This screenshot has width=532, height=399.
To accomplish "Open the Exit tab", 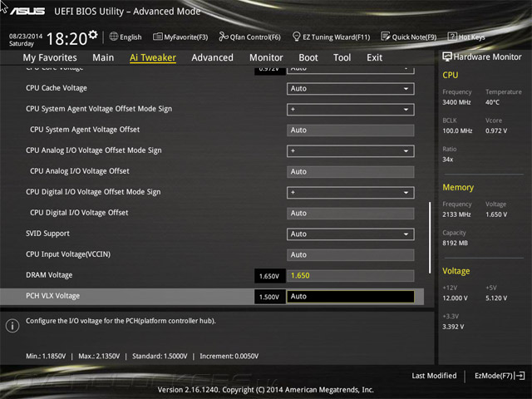I will tap(374, 57).
